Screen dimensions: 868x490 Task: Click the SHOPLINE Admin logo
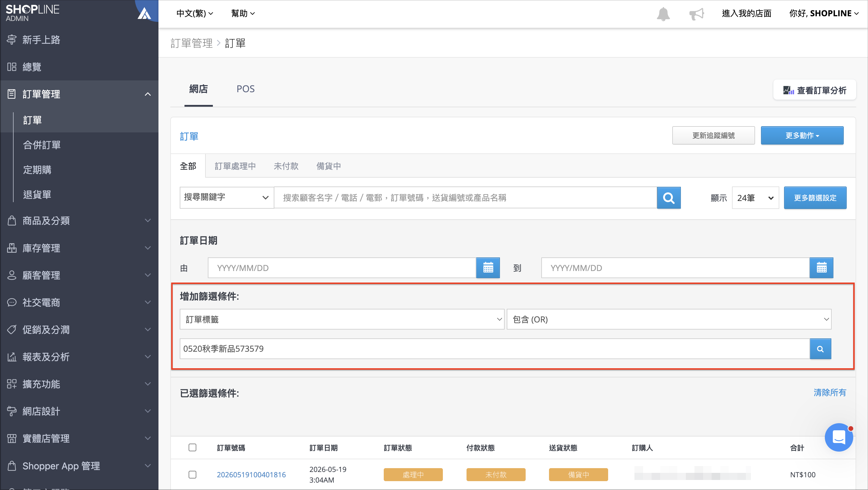pos(32,13)
